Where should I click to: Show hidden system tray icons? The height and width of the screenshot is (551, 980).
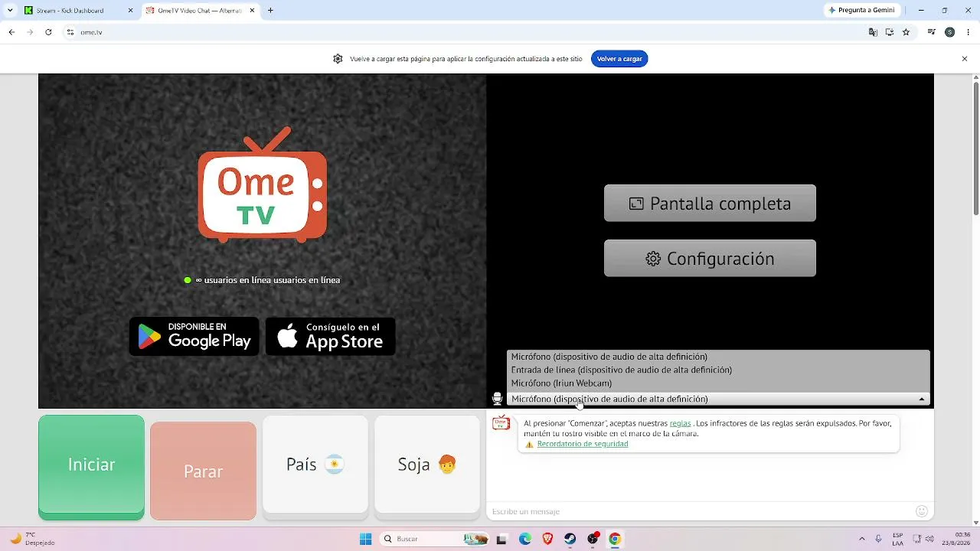862,539
